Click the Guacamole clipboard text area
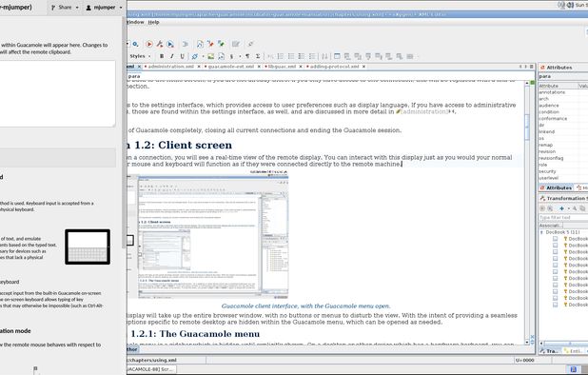Image resolution: width=588 pixels, height=375 pixels. [x=57, y=93]
